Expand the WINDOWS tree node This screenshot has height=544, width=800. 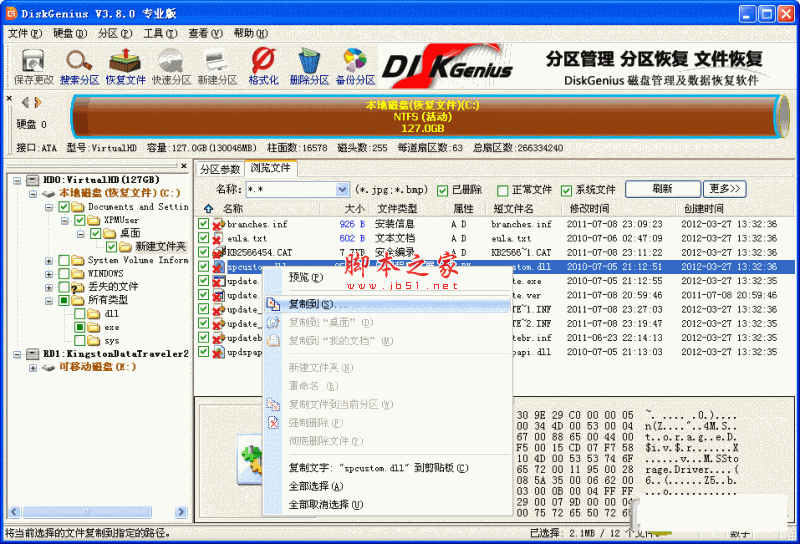click(49, 274)
